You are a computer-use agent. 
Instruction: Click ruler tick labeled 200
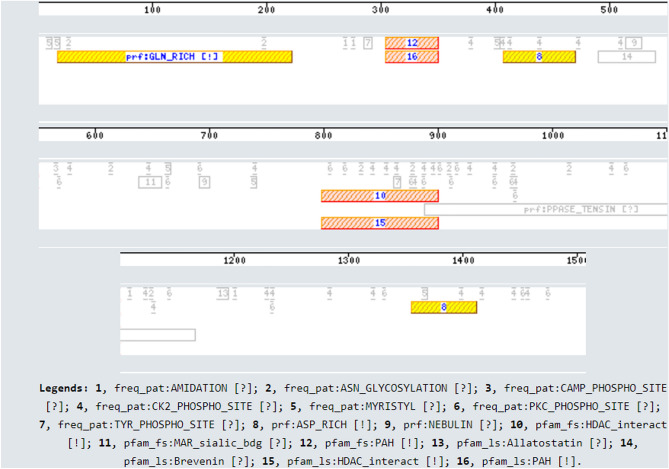pyautogui.click(x=266, y=10)
